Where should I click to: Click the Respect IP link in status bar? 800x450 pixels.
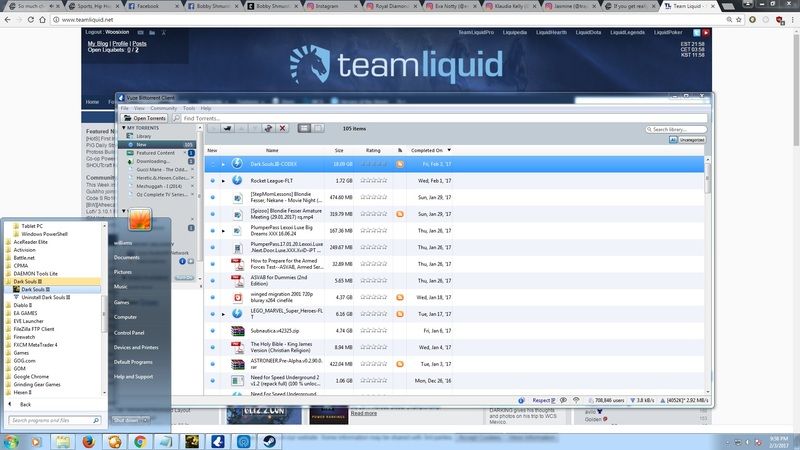(544, 401)
